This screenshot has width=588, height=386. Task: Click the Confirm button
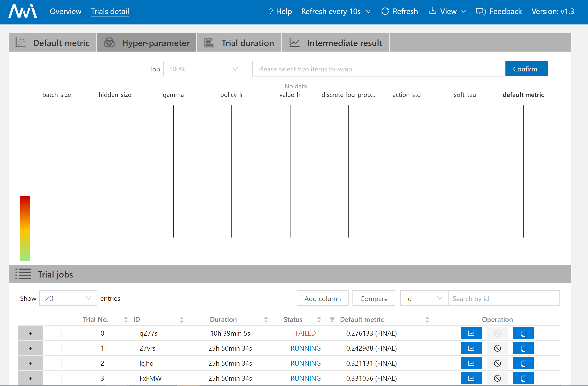click(x=527, y=69)
